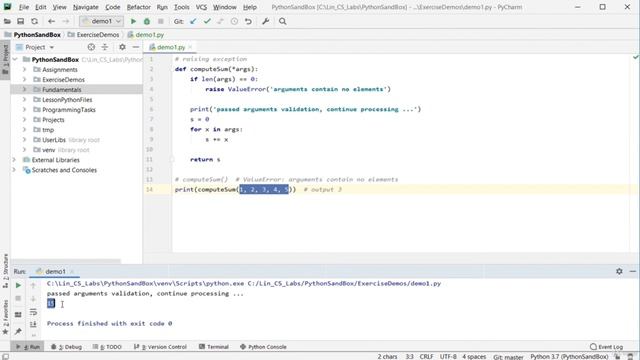
Task: Open Project panel gear options
Action: [x=122, y=47]
